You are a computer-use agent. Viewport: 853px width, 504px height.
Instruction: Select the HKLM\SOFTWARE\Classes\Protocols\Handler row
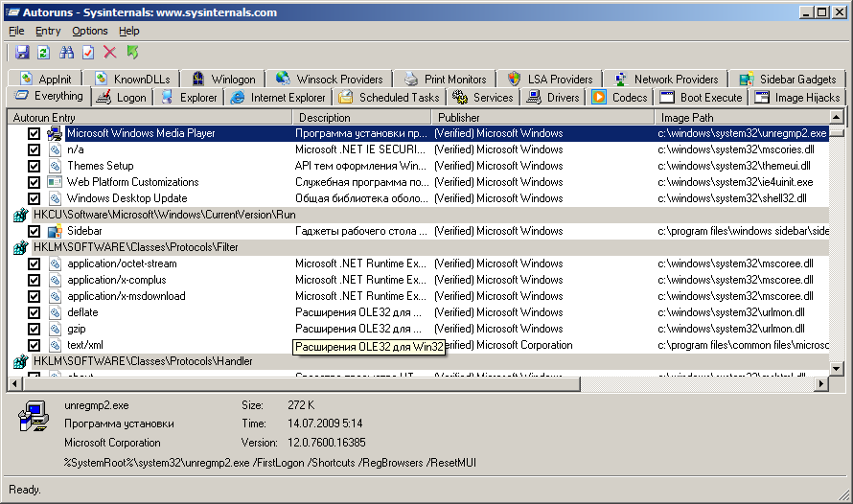(418, 361)
